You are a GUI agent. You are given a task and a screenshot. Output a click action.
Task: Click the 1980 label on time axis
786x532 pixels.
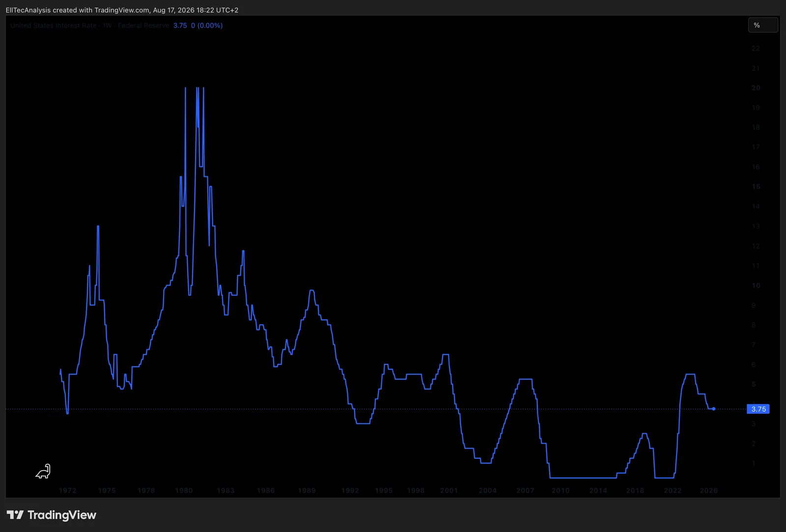pos(184,490)
